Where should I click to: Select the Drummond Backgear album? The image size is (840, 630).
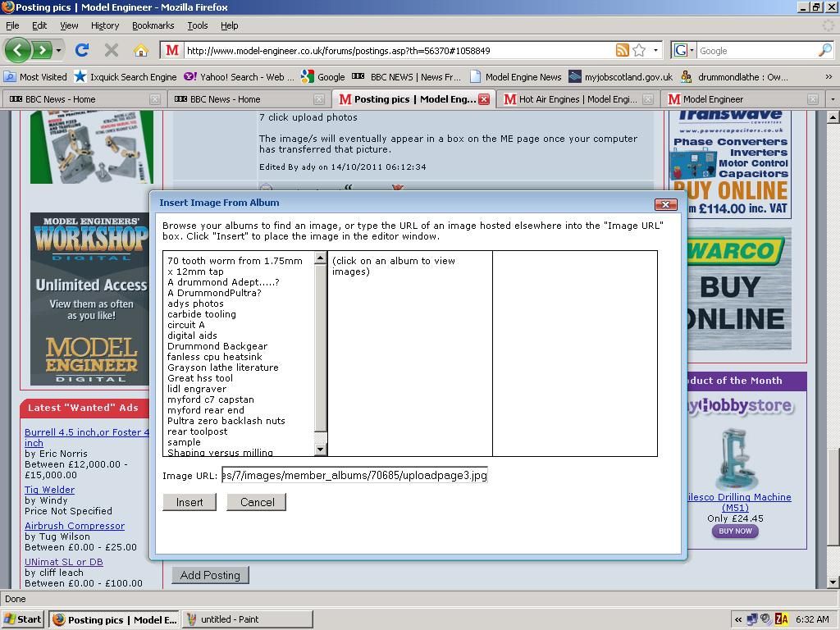(217, 346)
